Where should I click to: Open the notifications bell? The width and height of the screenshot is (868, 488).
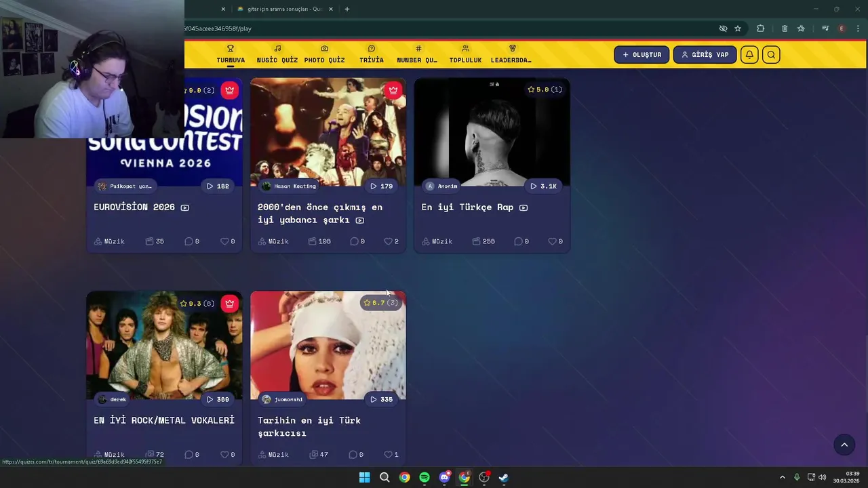(x=749, y=55)
